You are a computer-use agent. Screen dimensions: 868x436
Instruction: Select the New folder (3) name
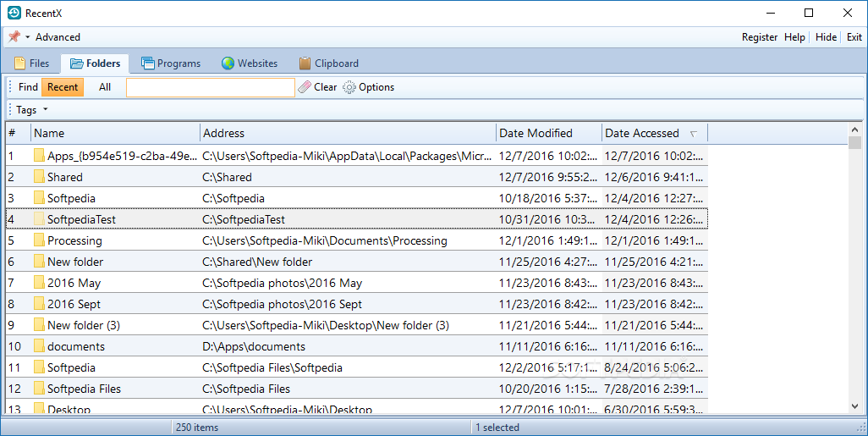coord(84,325)
